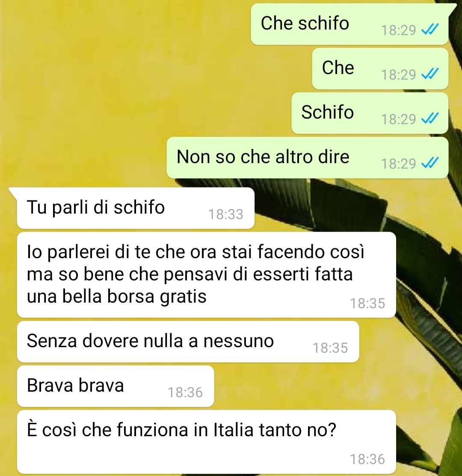Tap the 18:35 time on 'Senza dovere' message
This screenshot has width=462, height=476.
click(x=330, y=348)
